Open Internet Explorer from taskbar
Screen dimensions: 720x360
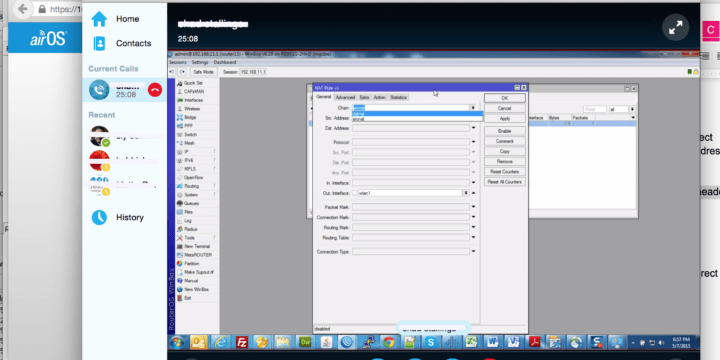click(x=220, y=342)
